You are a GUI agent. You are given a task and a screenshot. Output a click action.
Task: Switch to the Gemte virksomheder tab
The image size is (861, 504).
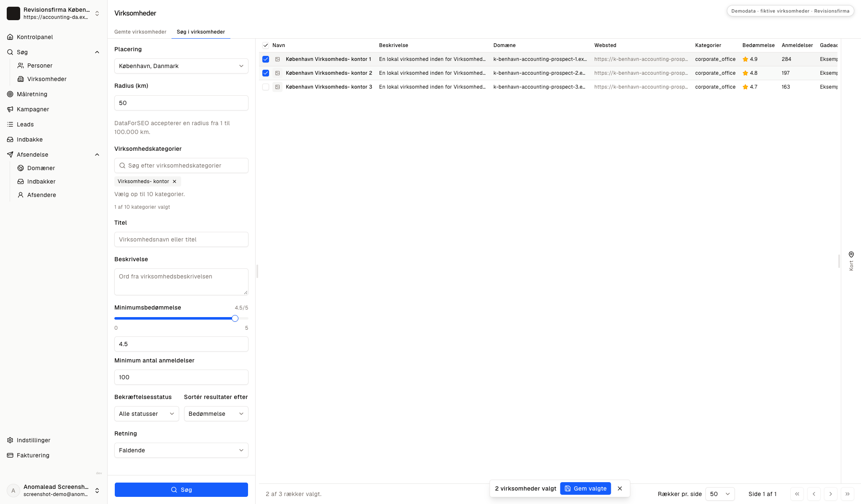point(140,32)
